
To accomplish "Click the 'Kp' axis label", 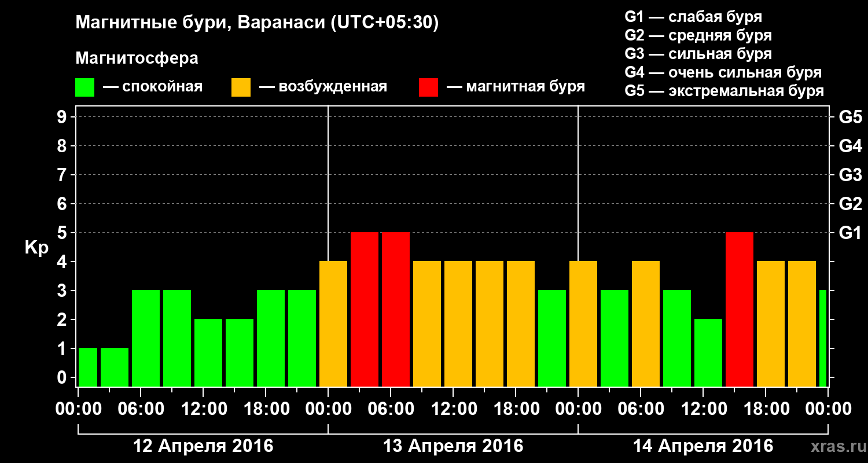I will pos(36,248).
